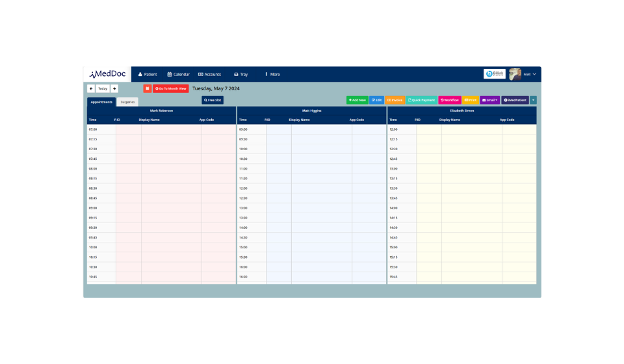
Task: Open the Accounts menu item
Action: 209,74
